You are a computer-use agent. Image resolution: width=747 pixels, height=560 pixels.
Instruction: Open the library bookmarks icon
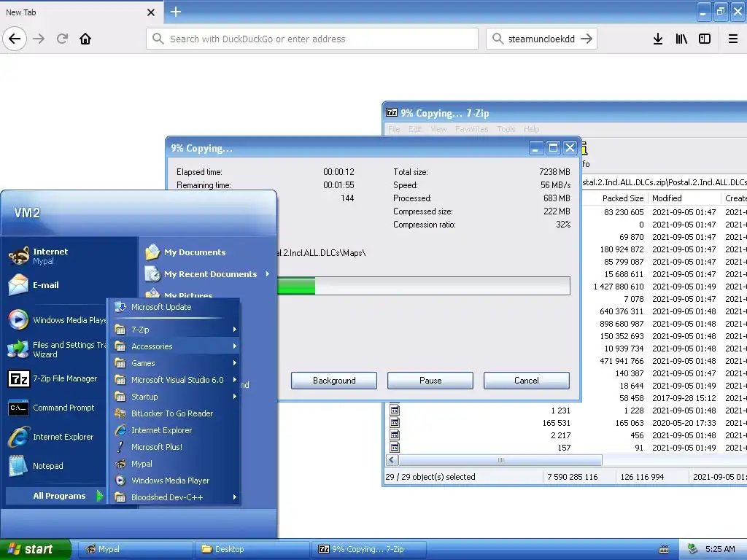point(681,39)
